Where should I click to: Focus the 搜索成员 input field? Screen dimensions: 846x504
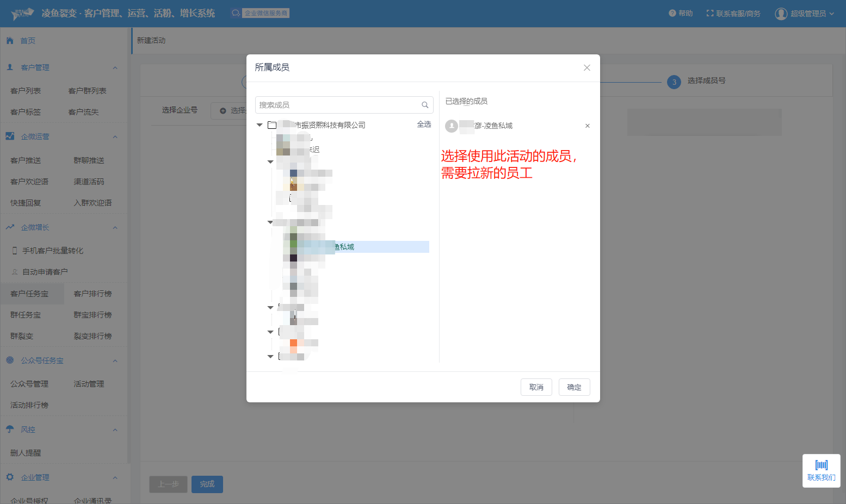[337, 105]
